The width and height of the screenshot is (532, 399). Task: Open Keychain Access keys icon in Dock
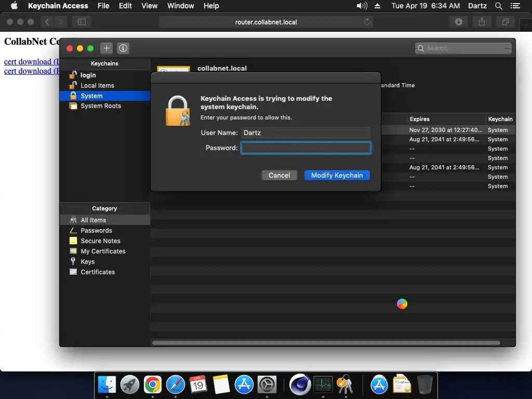(345, 384)
